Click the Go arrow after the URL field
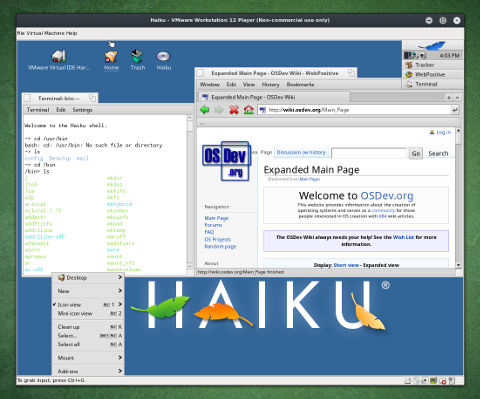The width and height of the screenshot is (480, 399). pyautogui.click(x=455, y=110)
